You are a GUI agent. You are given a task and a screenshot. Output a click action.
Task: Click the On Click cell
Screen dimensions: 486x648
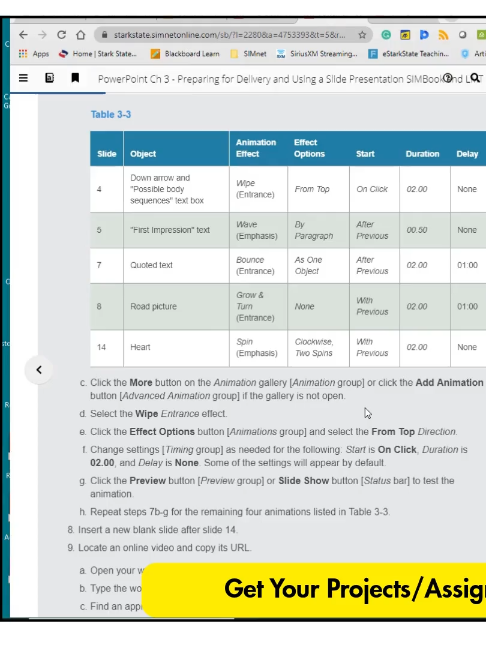372,189
